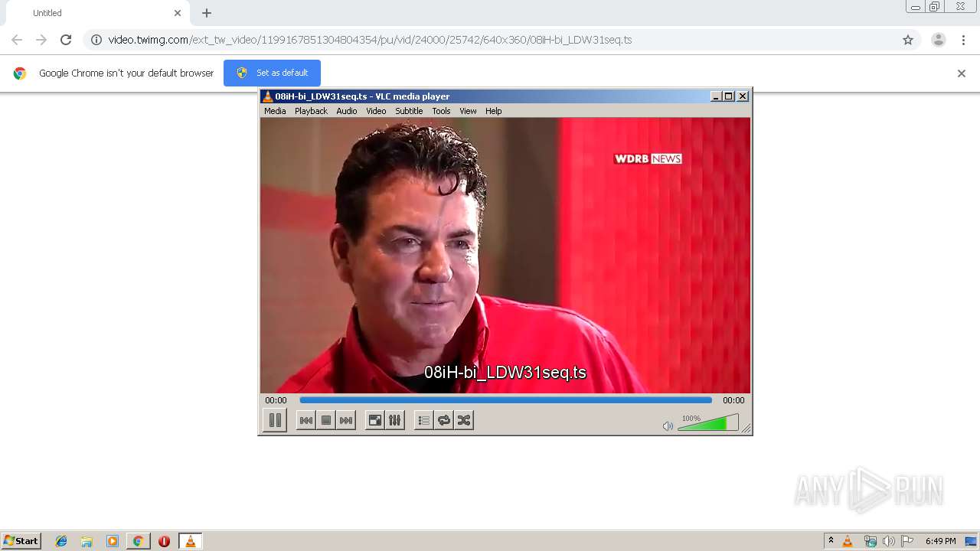The height and width of the screenshot is (551, 980).
Task: Open network status tray icon
Action: tap(870, 541)
